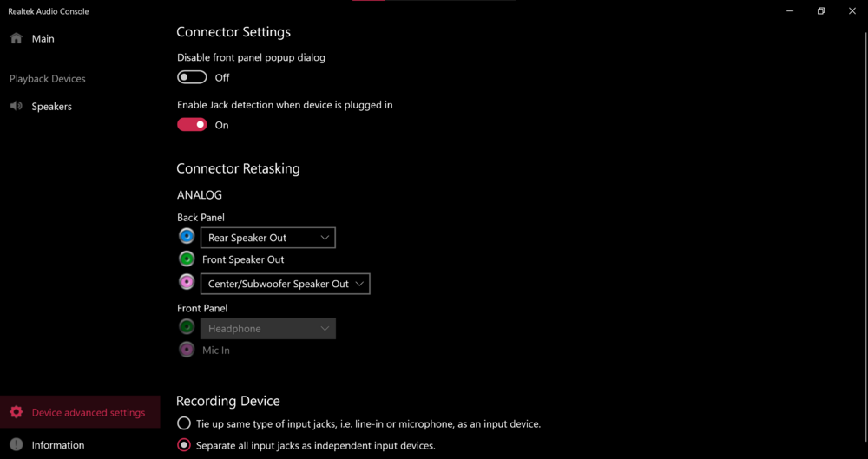
Task: Select Separate all input jacks radio button
Action: [184, 445]
